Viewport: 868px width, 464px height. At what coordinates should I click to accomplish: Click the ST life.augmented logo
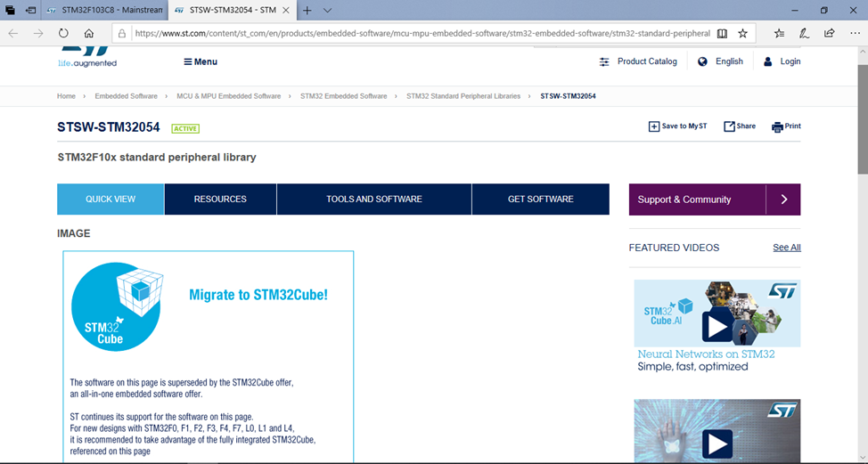point(87,57)
